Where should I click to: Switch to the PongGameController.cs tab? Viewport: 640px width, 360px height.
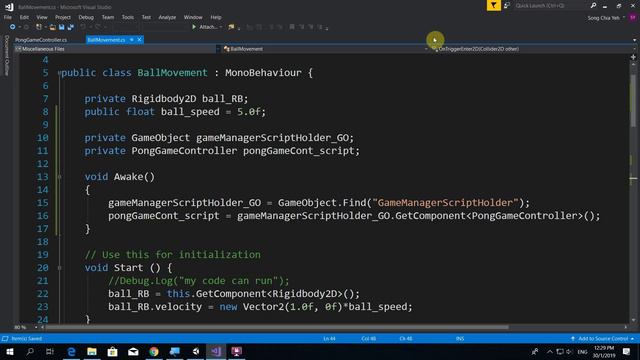[41, 40]
